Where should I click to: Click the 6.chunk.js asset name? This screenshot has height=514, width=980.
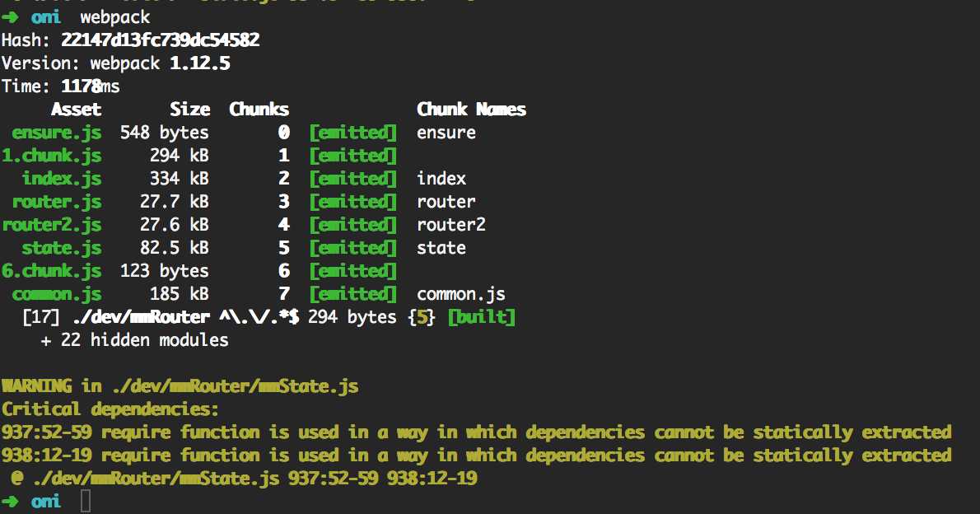(x=51, y=271)
